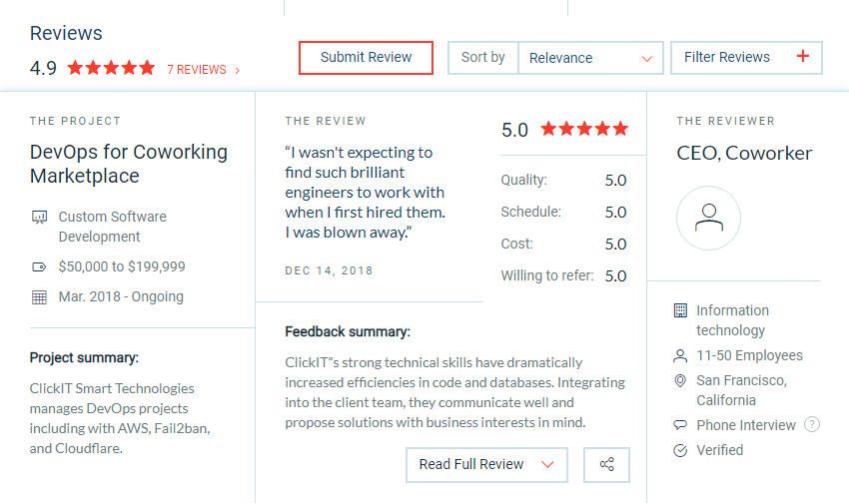This screenshot has width=849, height=504.
Task: Click the Phone Interview help question icon
Action: 812,425
